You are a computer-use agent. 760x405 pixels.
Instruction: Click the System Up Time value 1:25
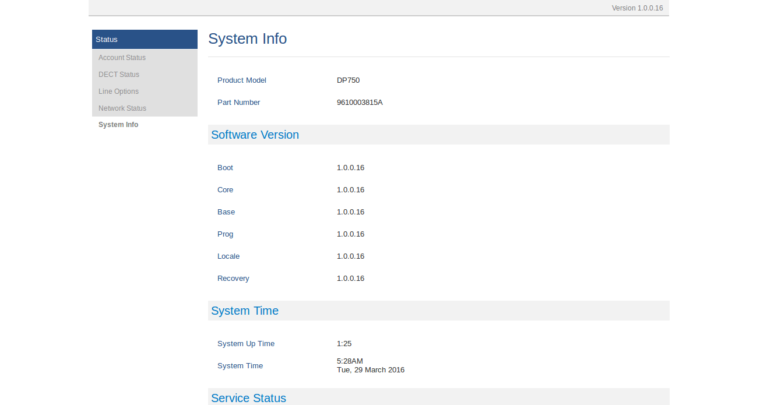click(344, 344)
